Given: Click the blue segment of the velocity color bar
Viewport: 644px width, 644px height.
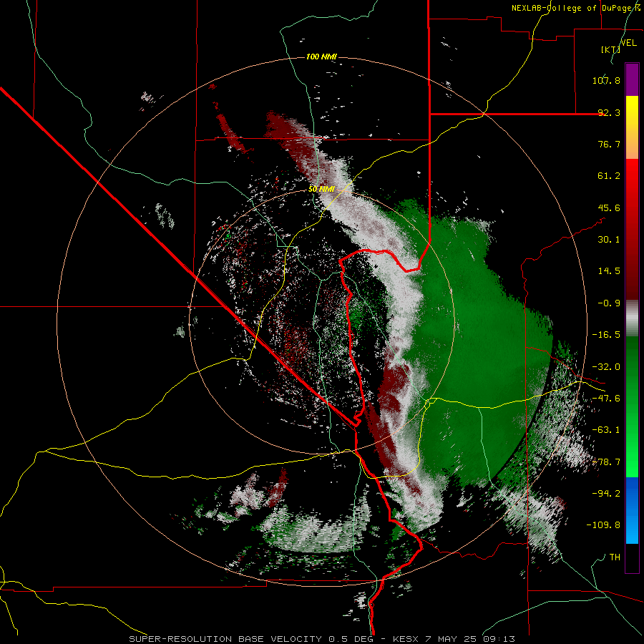Looking at the screenshot, I should click(x=632, y=510).
